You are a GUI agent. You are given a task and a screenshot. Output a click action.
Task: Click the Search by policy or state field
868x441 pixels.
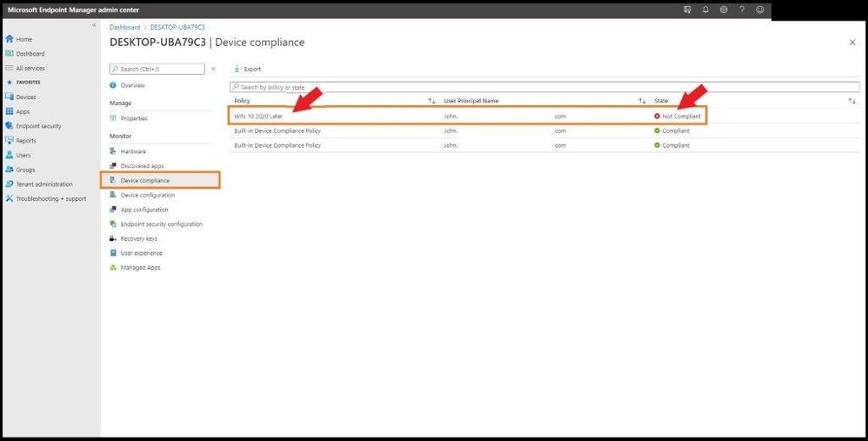coord(544,87)
